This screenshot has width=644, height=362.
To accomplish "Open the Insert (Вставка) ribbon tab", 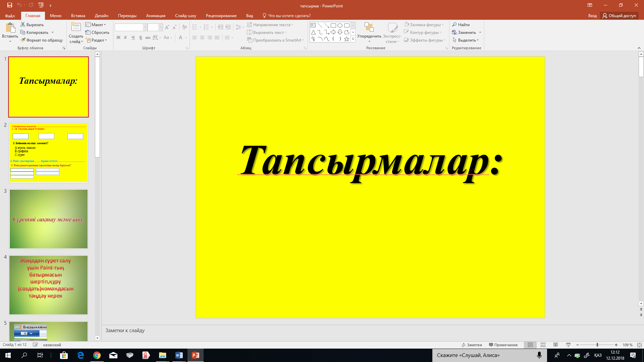I will pyautogui.click(x=78, y=16).
